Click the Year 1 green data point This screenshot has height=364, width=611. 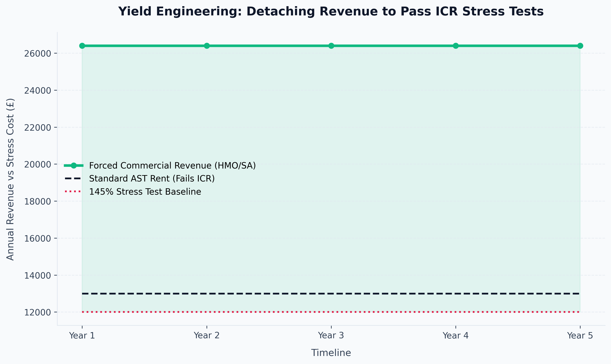click(x=82, y=46)
